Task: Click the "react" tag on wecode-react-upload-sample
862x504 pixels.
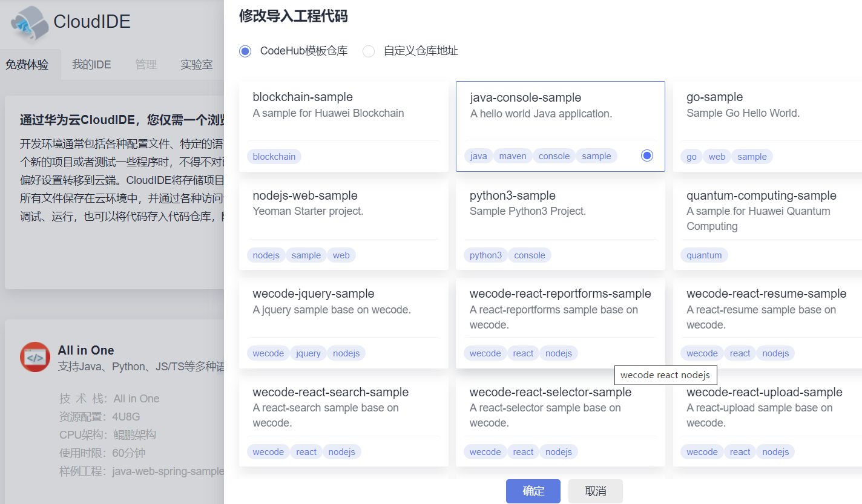Action: [740, 452]
